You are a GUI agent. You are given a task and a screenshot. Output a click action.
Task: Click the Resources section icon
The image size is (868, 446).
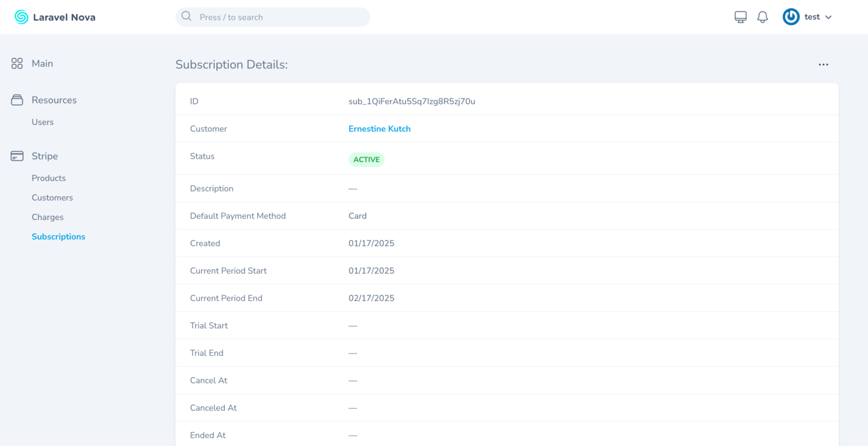click(17, 100)
